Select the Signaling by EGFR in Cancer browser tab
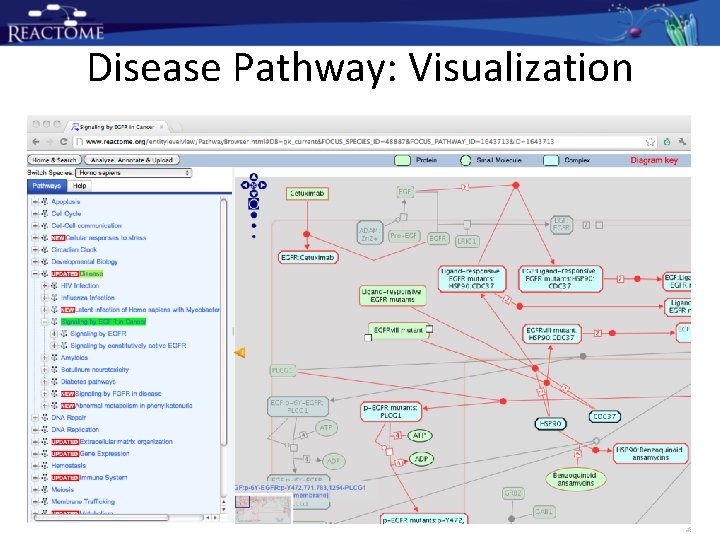The width and height of the screenshot is (720, 540). pos(117,127)
